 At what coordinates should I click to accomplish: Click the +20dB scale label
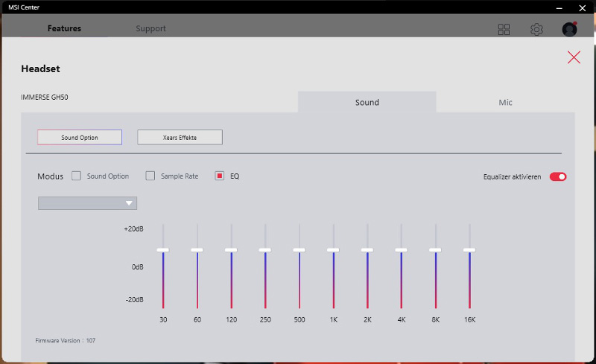[x=134, y=229]
